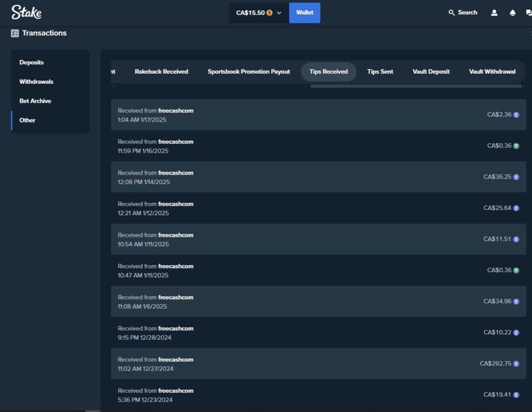The width and height of the screenshot is (532, 412).
Task: Click the Transactions list icon
Action: (15, 33)
